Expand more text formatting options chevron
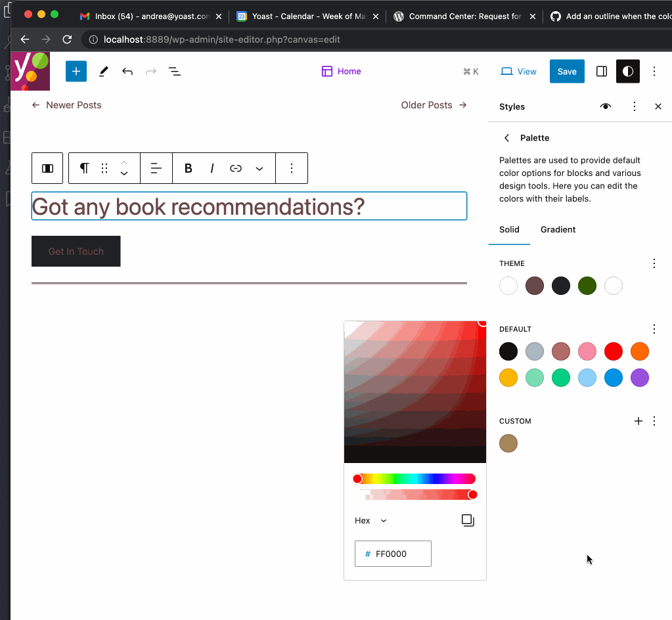This screenshot has height=620, width=672. (x=259, y=168)
